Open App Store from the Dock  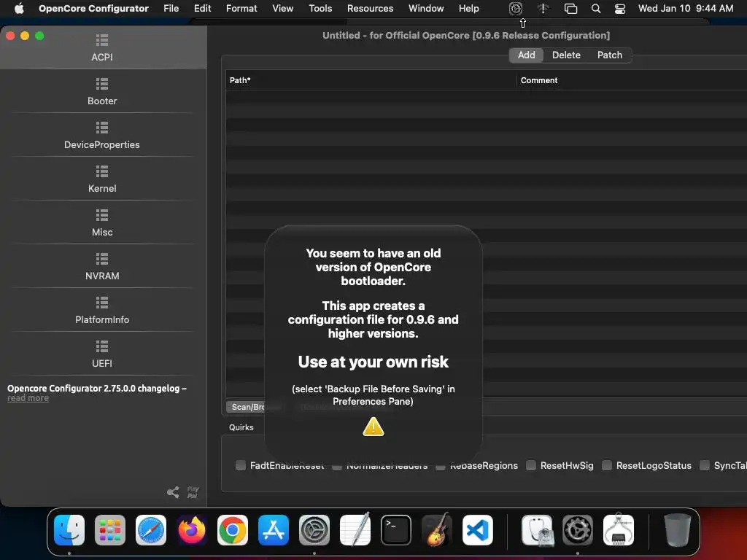(274, 530)
